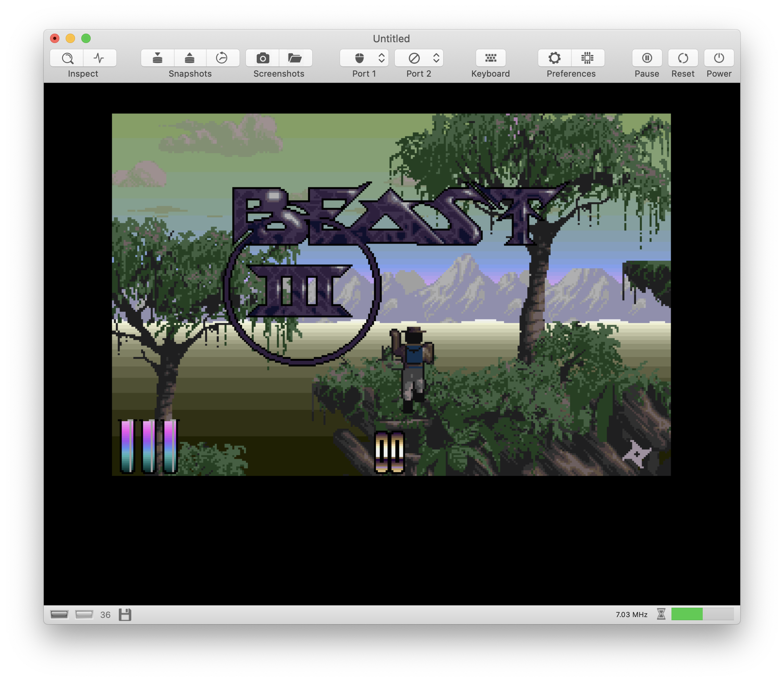Open the activity monitor waveform icon
Viewport: 784px width, 682px height.
tap(100, 58)
